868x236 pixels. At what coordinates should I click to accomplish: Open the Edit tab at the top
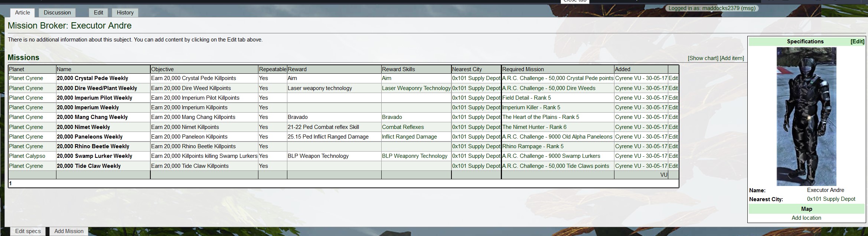coord(98,13)
